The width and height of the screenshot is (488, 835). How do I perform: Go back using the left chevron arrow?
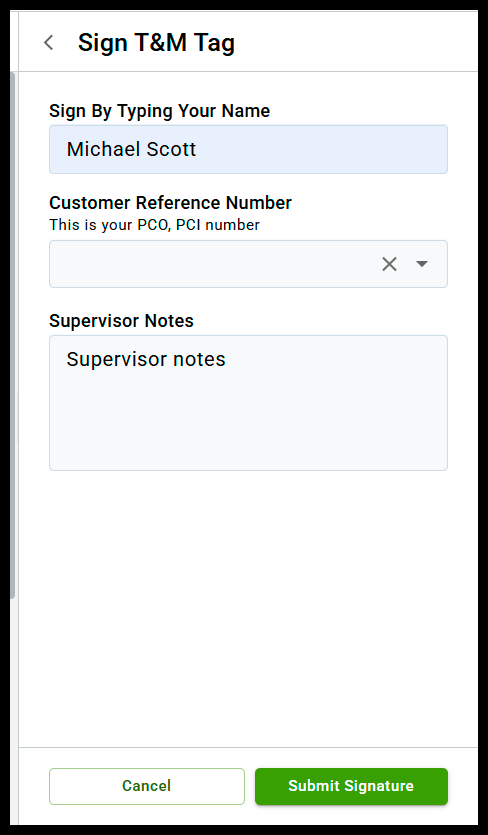tap(48, 43)
